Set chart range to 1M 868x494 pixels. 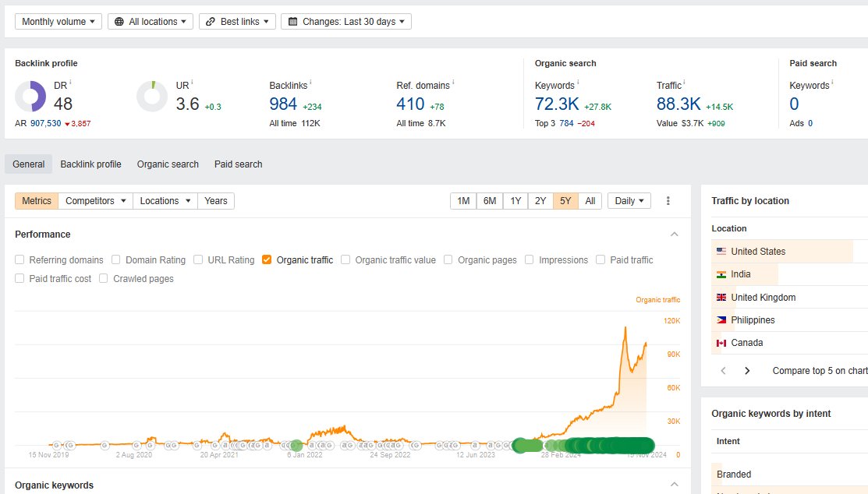tap(463, 201)
